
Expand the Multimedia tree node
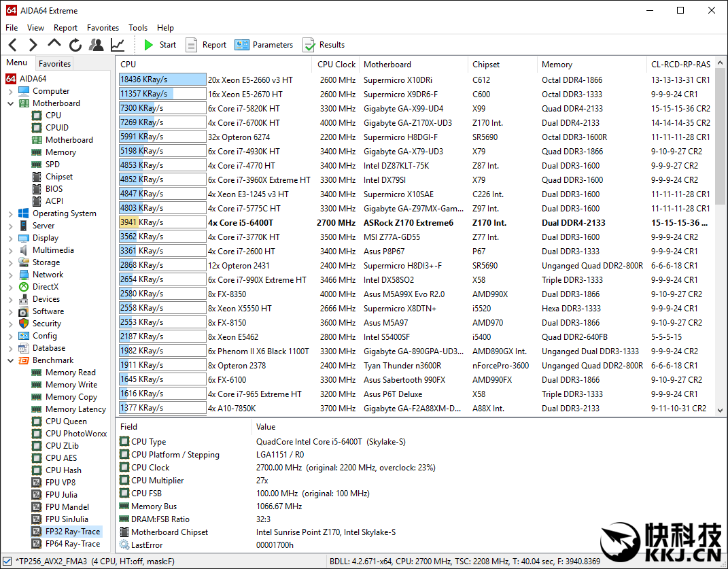10,250
